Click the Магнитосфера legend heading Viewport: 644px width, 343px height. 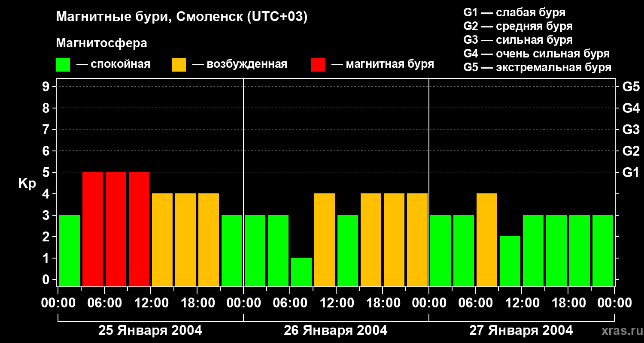click(101, 43)
